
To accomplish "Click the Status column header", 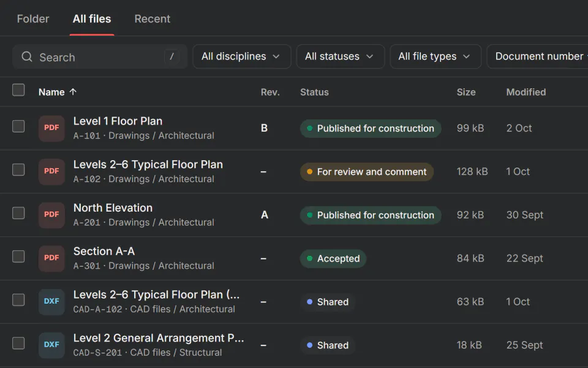I will [314, 92].
